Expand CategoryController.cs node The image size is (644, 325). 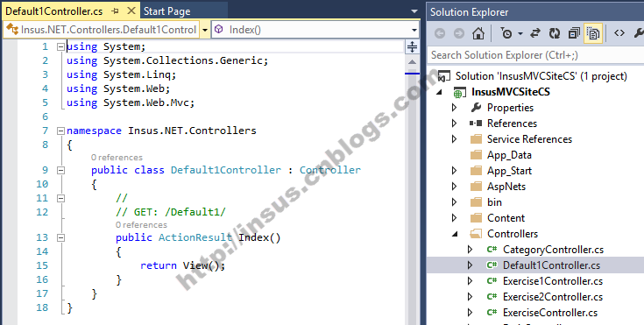[471, 250]
